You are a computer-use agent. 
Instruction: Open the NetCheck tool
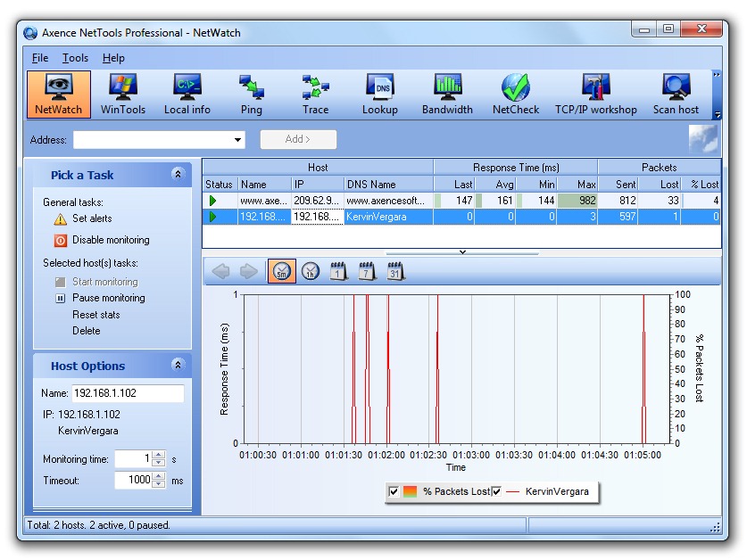click(x=516, y=95)
